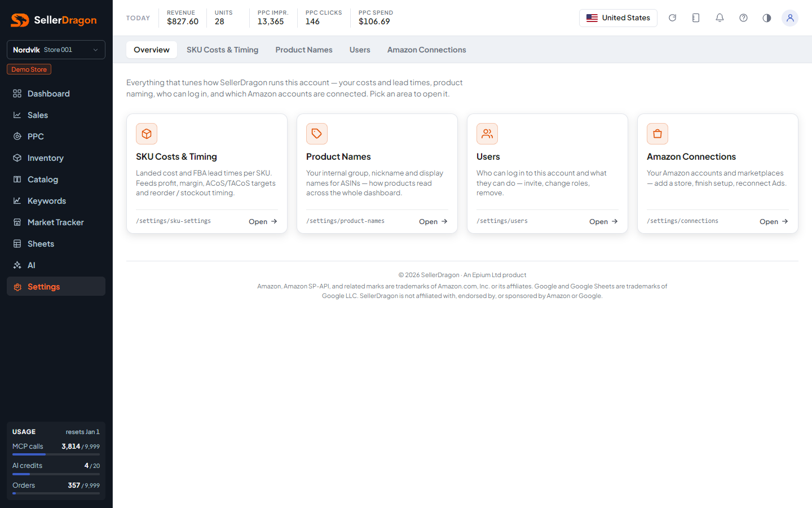
Task: Click Open on Amazon Connections card
Action: (774, 222)
